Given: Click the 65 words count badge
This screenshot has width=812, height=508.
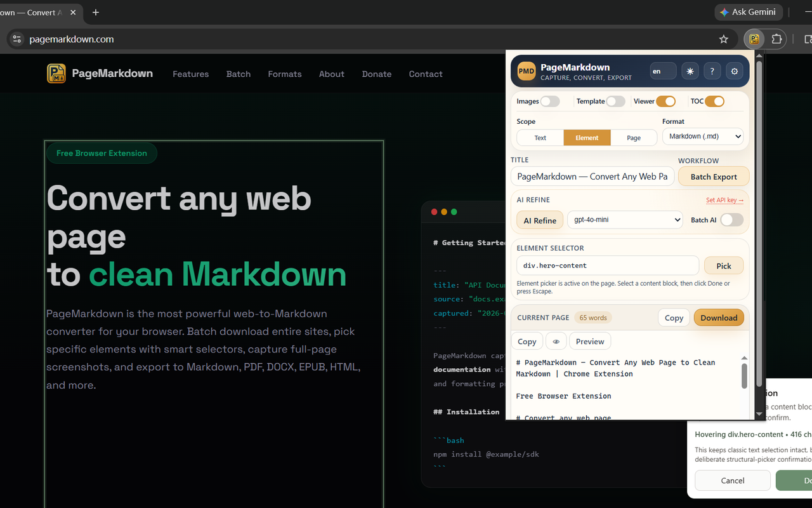Looking at the screenshot, I should [x=593, y=317].
